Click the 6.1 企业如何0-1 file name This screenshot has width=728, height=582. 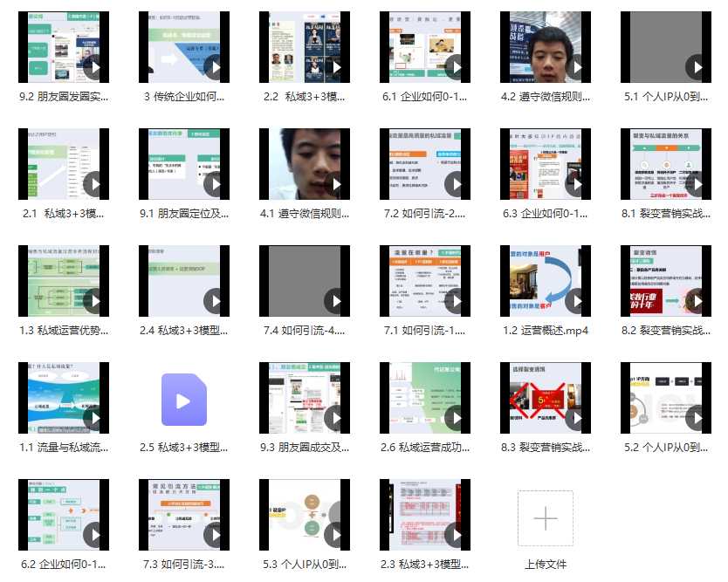424,96
